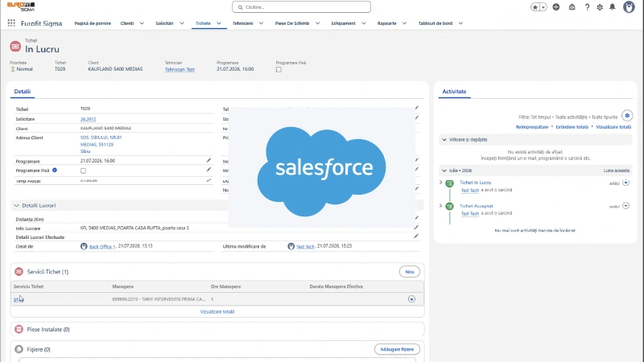Edit the Timp Alocat pencil icon
The height and width of the screenshot is (362, 644).
(208, 180)
